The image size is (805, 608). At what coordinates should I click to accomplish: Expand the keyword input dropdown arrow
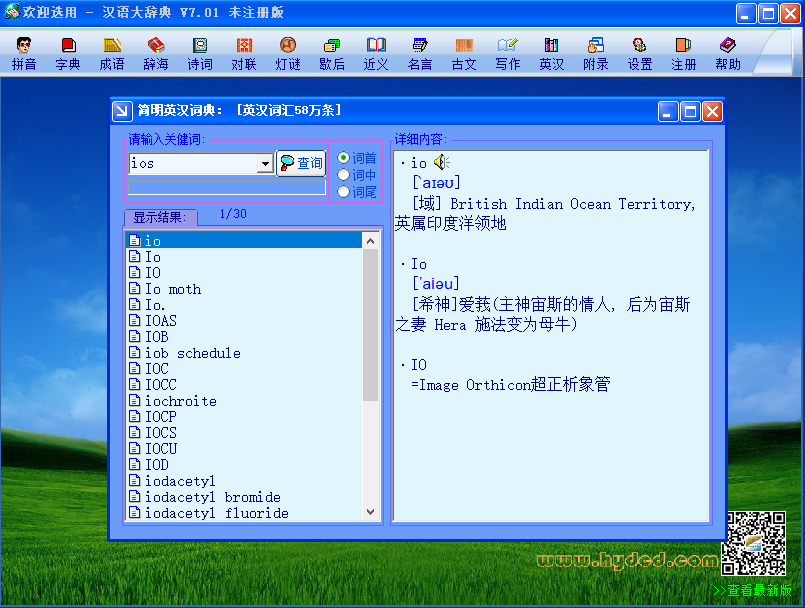tap(265, 164)
